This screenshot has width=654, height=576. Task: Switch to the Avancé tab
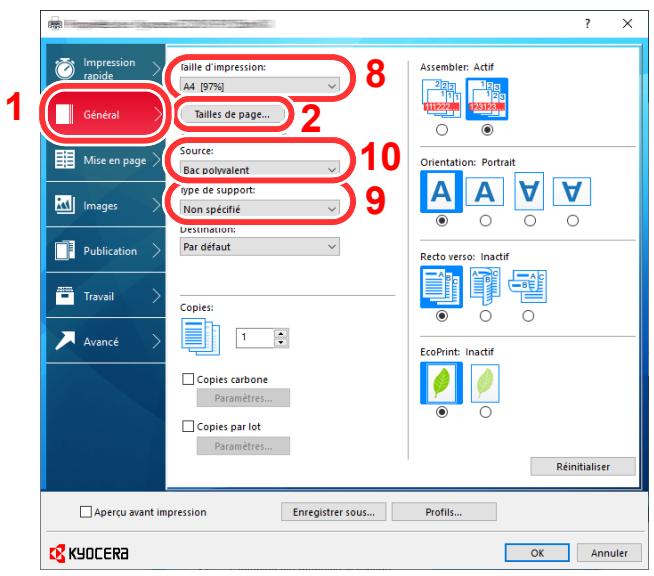pyautogui.click(x=106, y=341)
